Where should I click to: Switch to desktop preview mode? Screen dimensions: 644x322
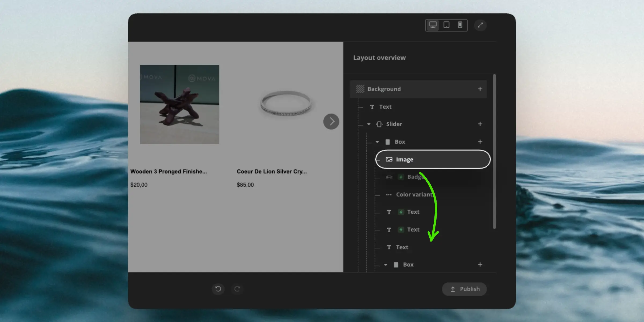pos(433,25)
